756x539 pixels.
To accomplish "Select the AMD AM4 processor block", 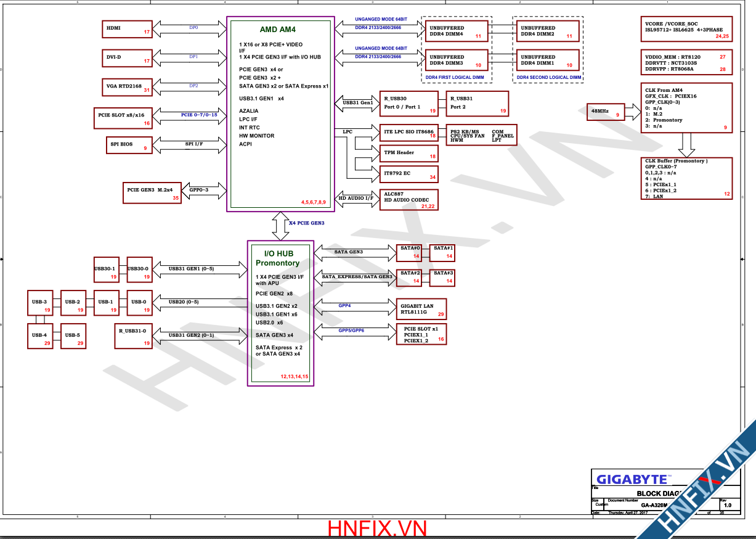I will (x=281, y=114).
